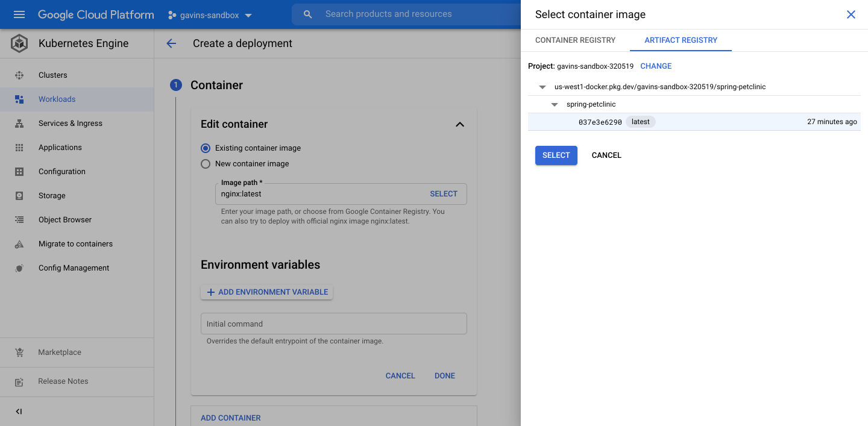Choose the New container image option
This screenshot has height=426, width=868.
(206, 163)
